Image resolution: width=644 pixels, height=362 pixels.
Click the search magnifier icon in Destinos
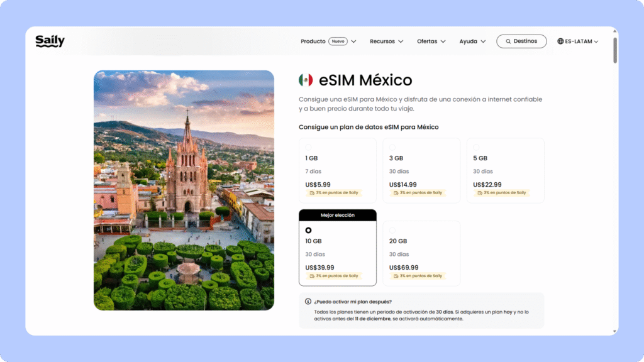(x=507, y=41)
